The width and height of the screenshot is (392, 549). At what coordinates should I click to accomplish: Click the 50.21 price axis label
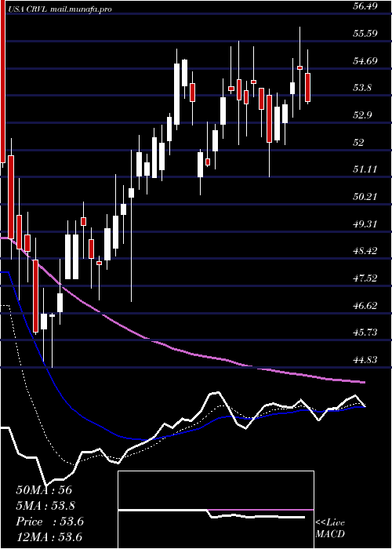tap(365, 196)
